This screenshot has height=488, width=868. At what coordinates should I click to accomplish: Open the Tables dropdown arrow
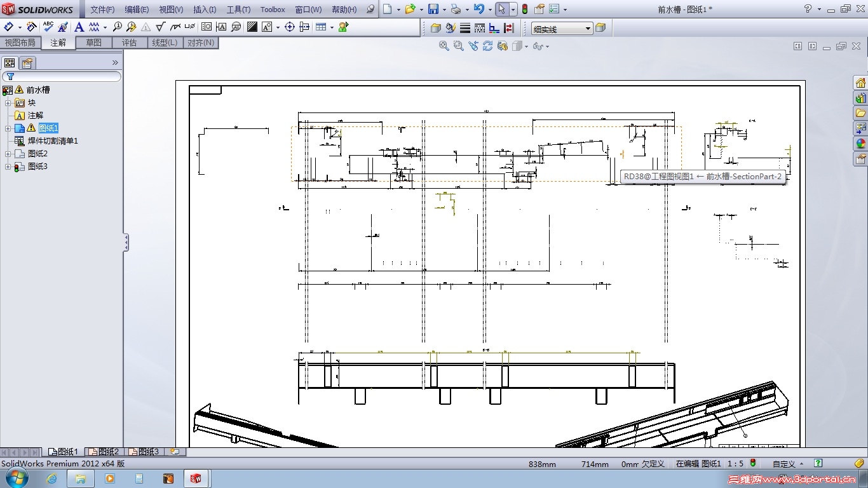coord(332,27)
